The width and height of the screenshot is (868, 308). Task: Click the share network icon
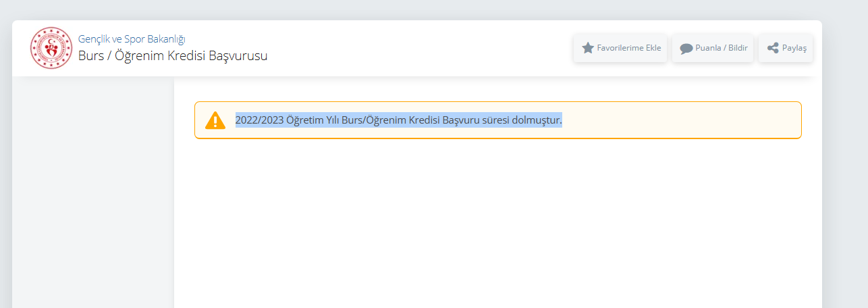click(773, 48)
